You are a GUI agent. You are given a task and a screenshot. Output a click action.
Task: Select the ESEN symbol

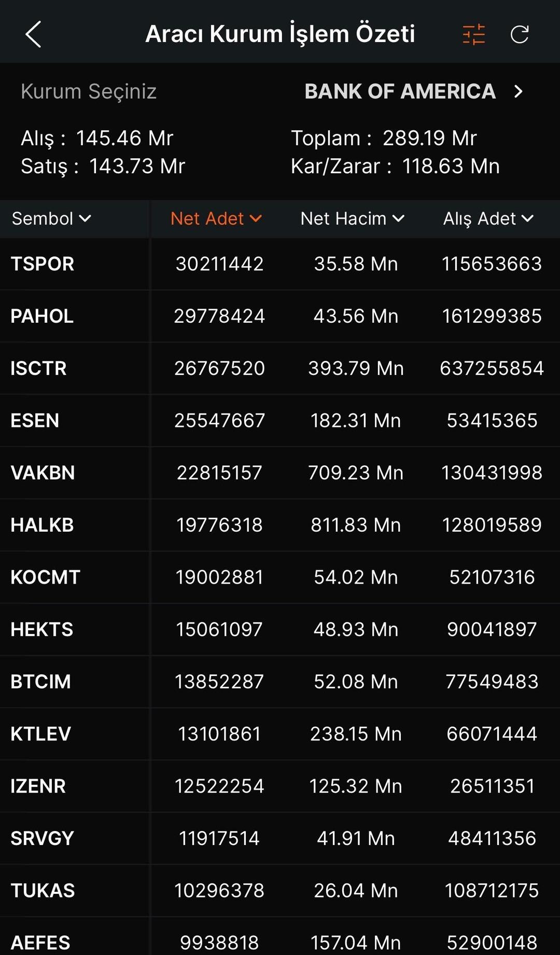[35, 421]
